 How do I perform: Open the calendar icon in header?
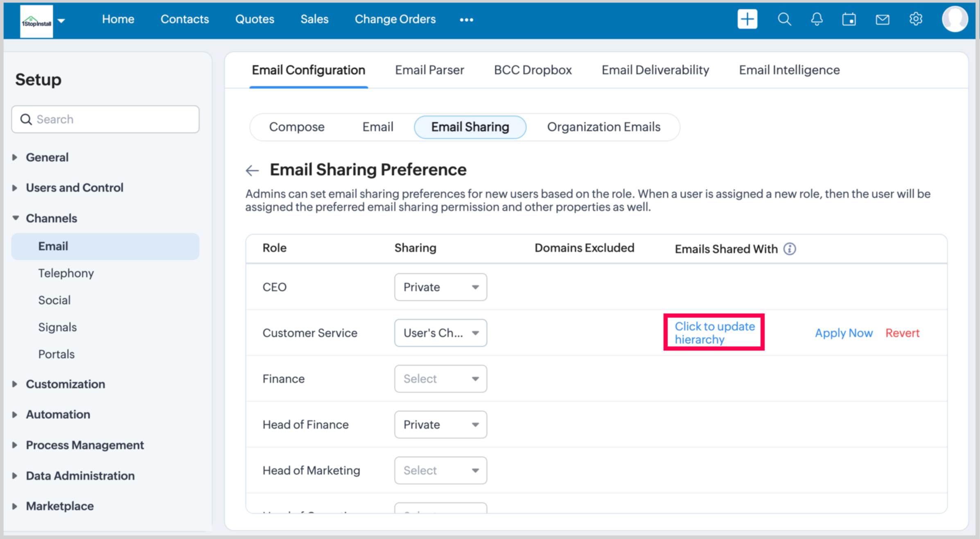(x=849, y=19)
